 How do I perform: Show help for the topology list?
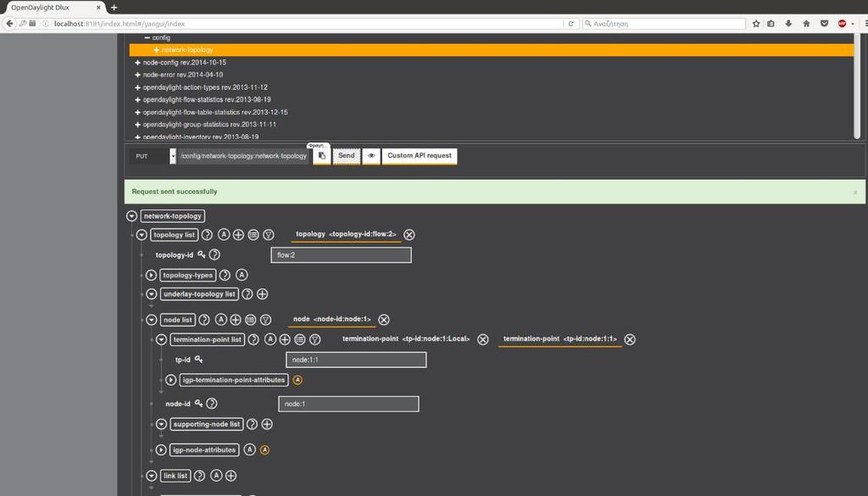[x=207, y=235]
